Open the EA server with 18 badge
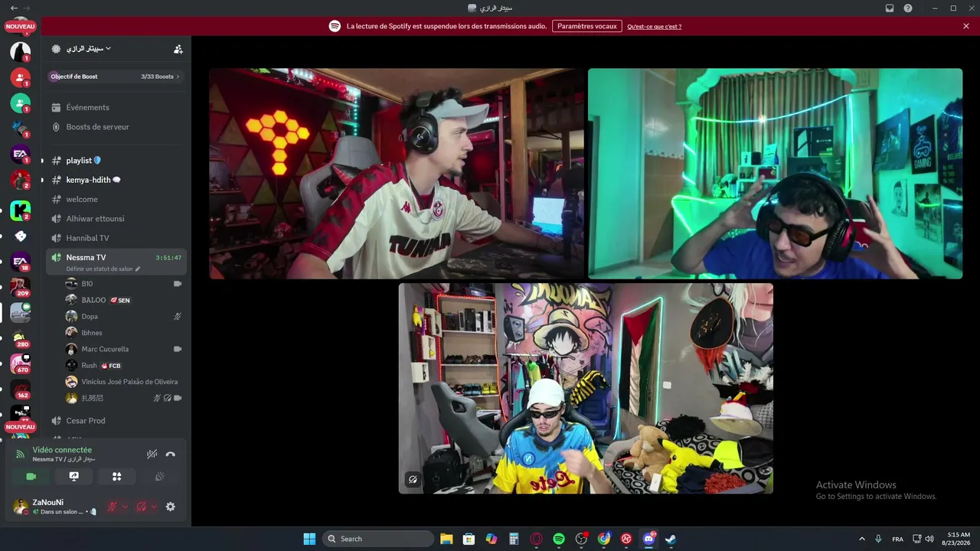980x551 pixels. coord(21,261)
